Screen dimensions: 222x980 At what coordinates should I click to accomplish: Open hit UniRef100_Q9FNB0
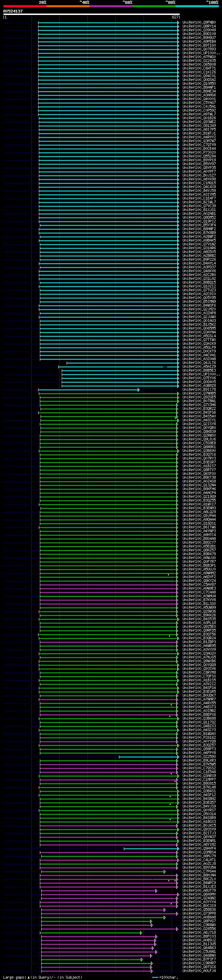(x=199, y=23)
